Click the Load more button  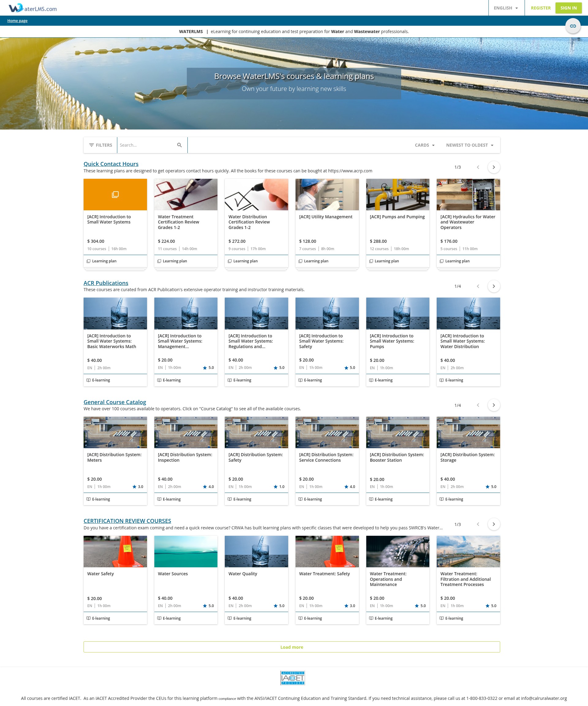point(292,647)
